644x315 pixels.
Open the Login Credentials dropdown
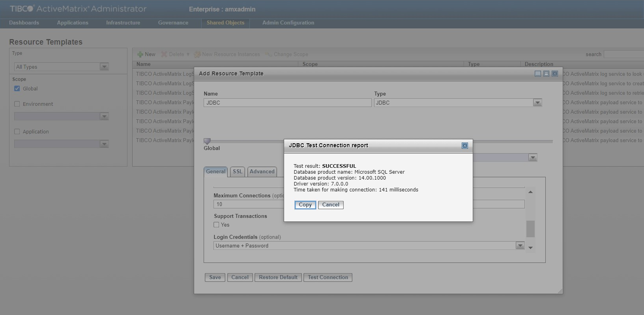click(x=520, y=246)
